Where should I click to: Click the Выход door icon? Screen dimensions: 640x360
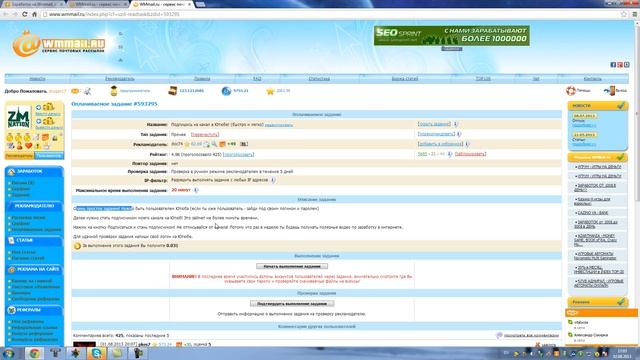609,91
